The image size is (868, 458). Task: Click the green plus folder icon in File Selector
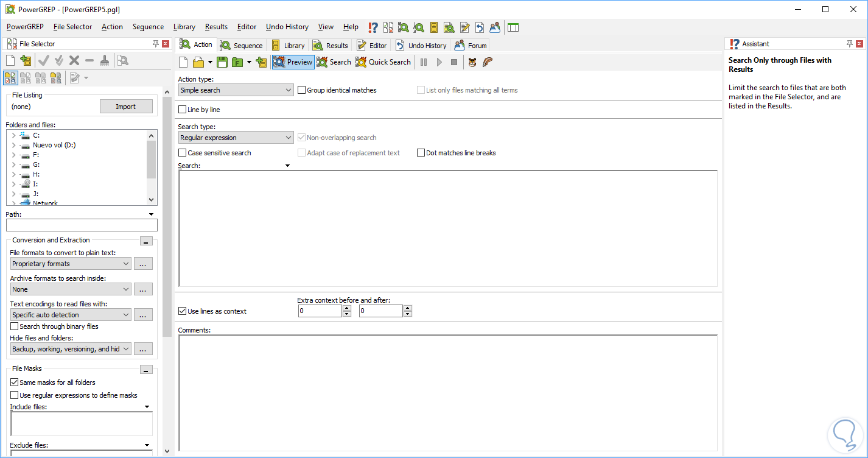(x=26, y=60)
